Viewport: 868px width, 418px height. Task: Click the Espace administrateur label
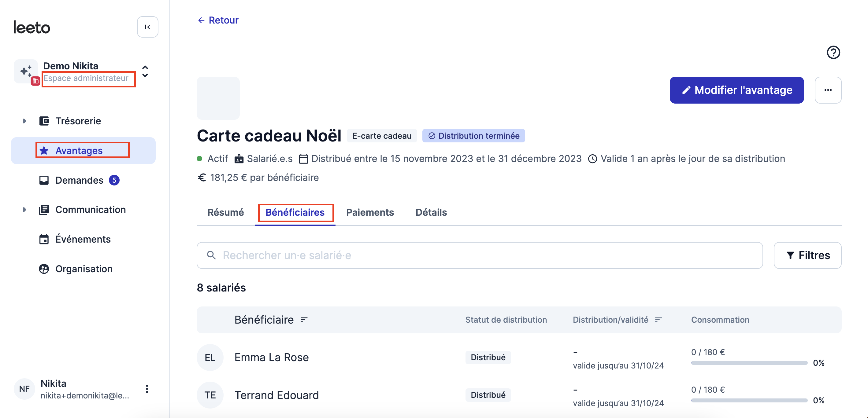coord(86,78)
